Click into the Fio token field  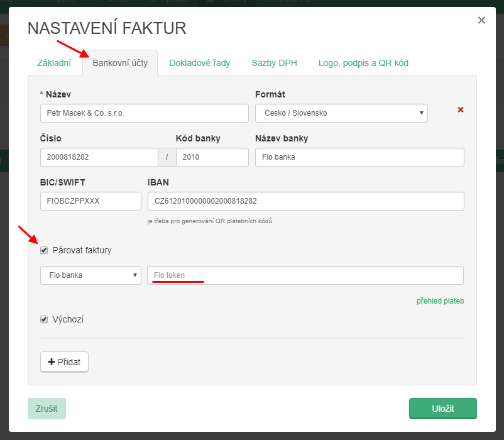click(305, 275)
